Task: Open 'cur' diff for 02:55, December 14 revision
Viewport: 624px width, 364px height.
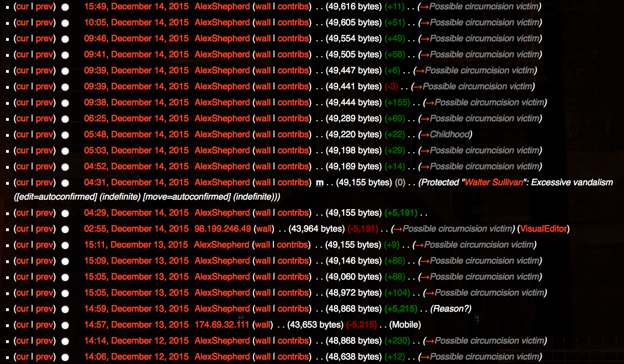Action: (x=23, y=229)
